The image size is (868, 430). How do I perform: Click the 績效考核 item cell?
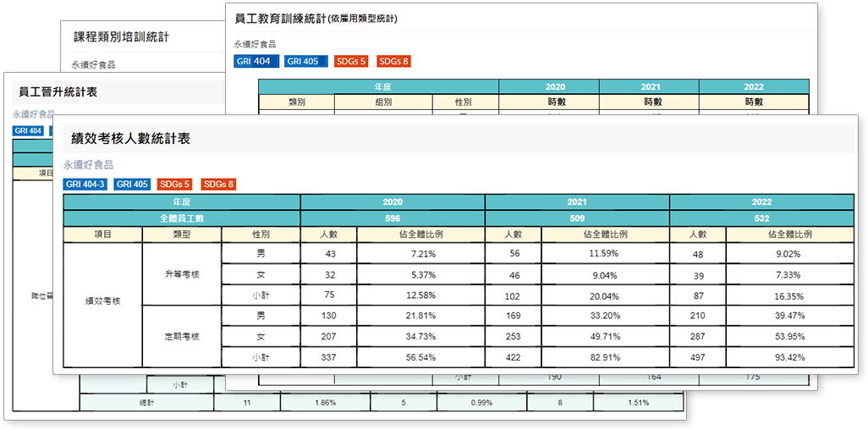[102, 300]
